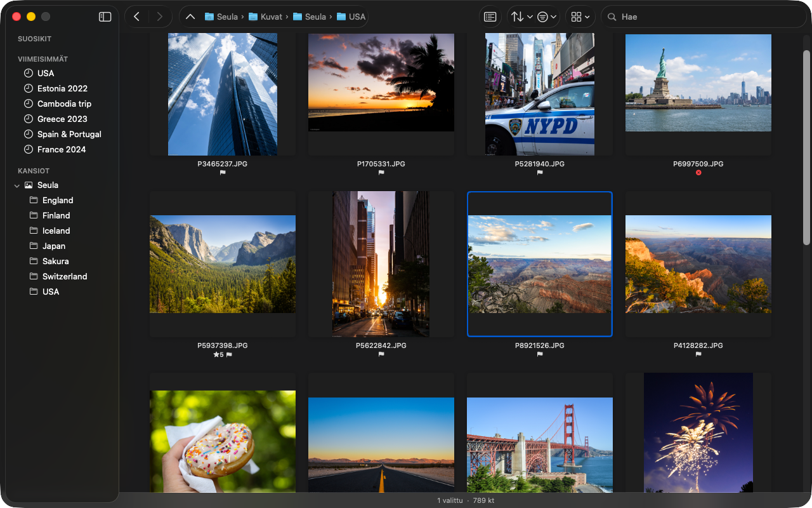Click the SUOSIKIT section header
The width and height of the screenshot is (812, 508).
[34, 39]
